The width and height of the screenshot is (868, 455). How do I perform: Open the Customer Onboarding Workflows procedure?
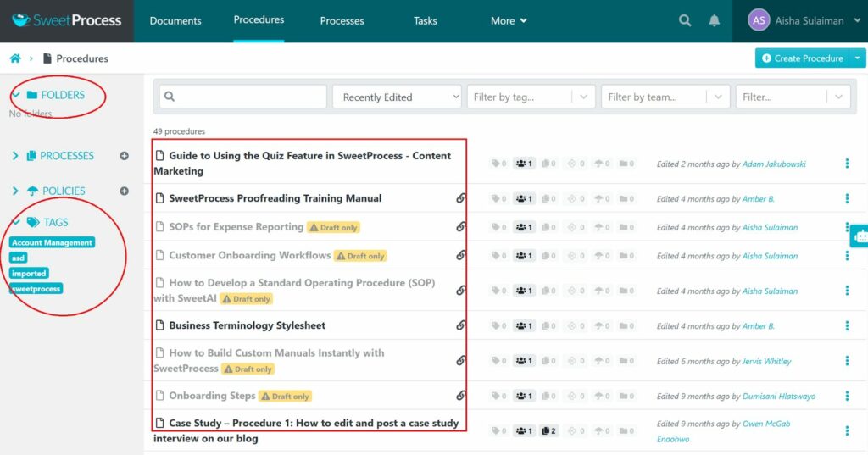249,255
